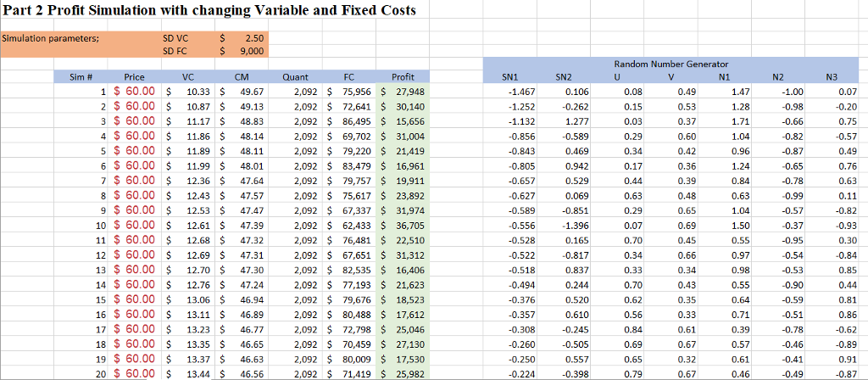This screenshot has height=380, width=868.
Task: Select the 'SD FC' label cell
Action: pos(176,52)
